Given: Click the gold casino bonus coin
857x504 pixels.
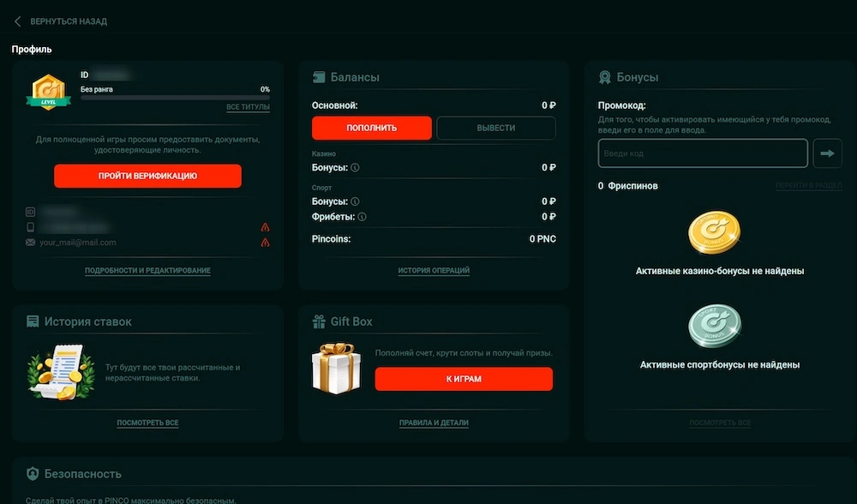Looking at the screenshot, I should tap(714, 233).
